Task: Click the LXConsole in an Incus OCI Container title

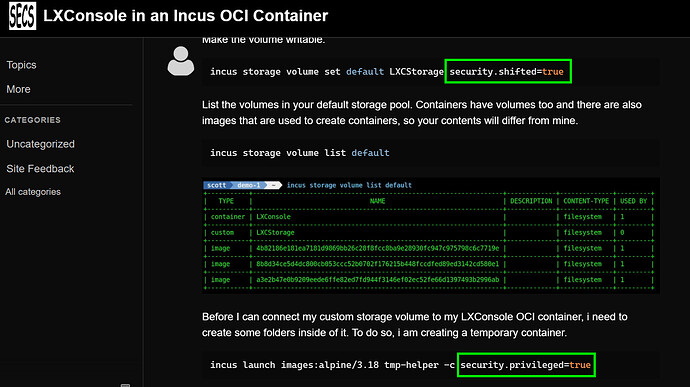Action: (185, 16)
